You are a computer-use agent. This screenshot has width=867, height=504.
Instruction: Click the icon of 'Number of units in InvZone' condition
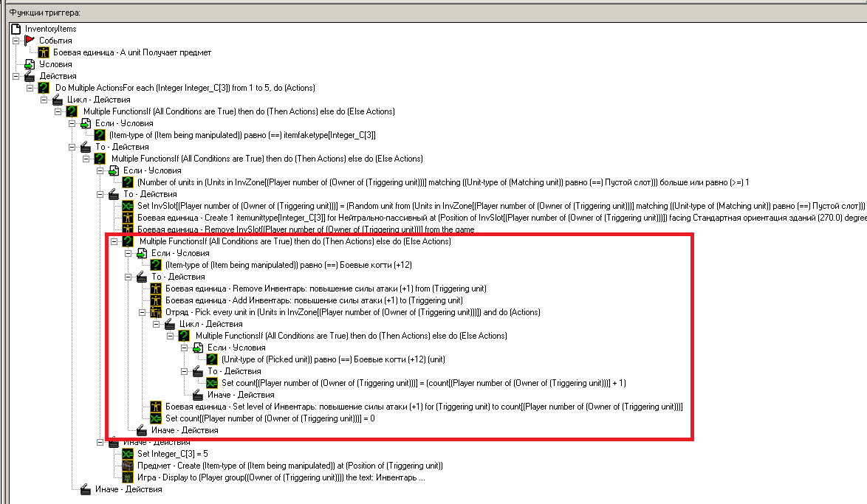click(128, 182)
